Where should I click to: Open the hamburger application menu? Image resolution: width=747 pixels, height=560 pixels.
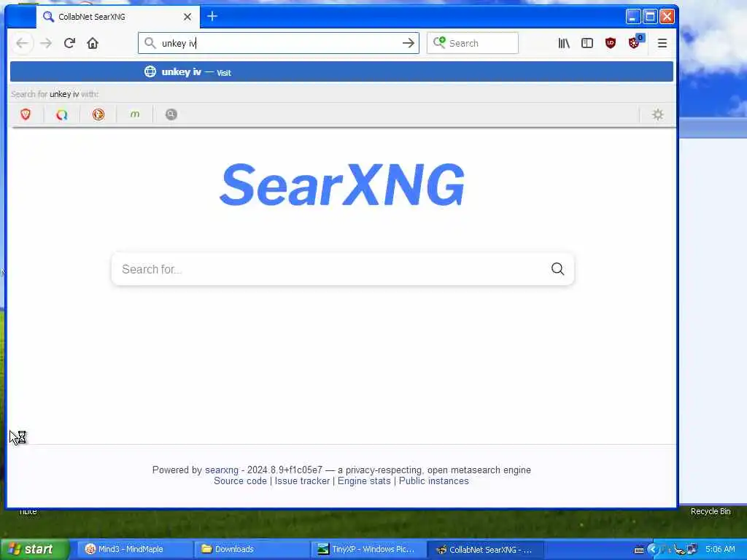pyautogui.click(x=662, y=43)
